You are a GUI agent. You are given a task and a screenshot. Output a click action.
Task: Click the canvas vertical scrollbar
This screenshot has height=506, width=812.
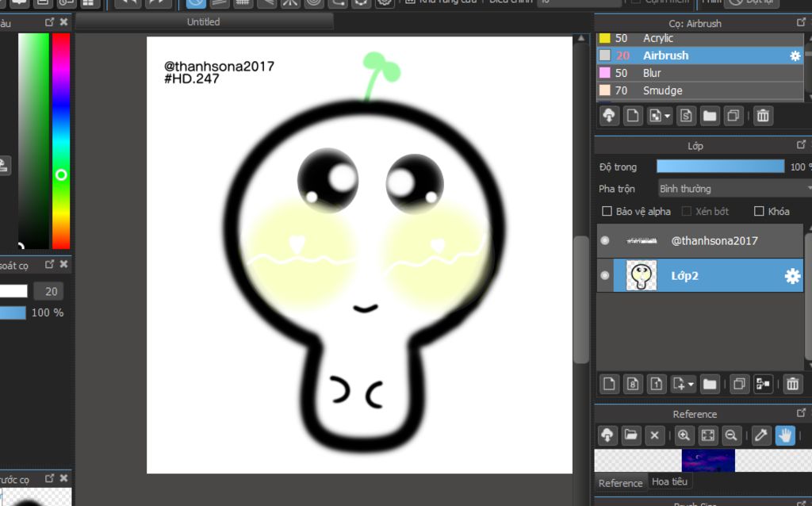[x=581, y=299]
